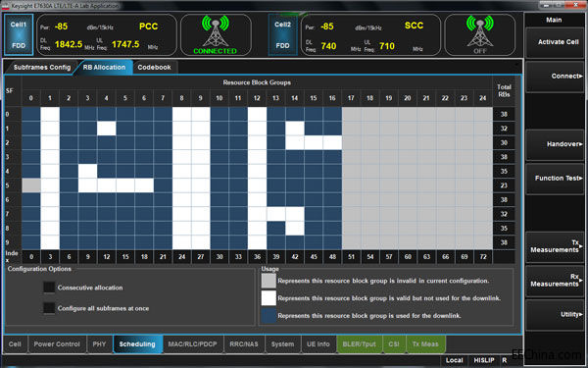Click resource block group column header 17
Screen dimensions: 588x368
coord(351,98)
